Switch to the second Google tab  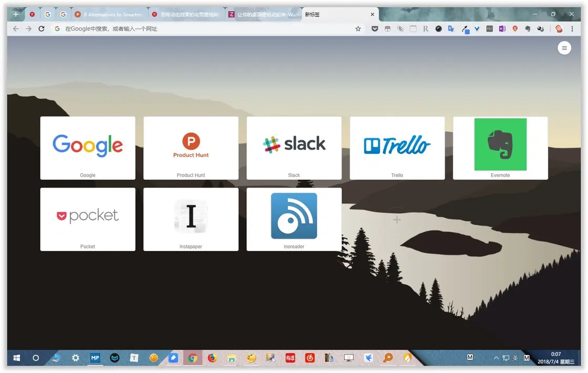click(63, 14)
